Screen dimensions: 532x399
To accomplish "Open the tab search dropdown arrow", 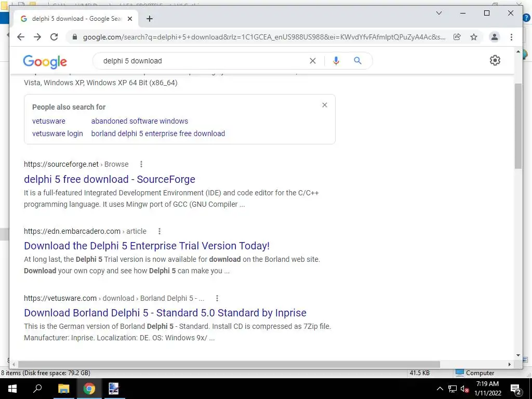I will [438, 13].
